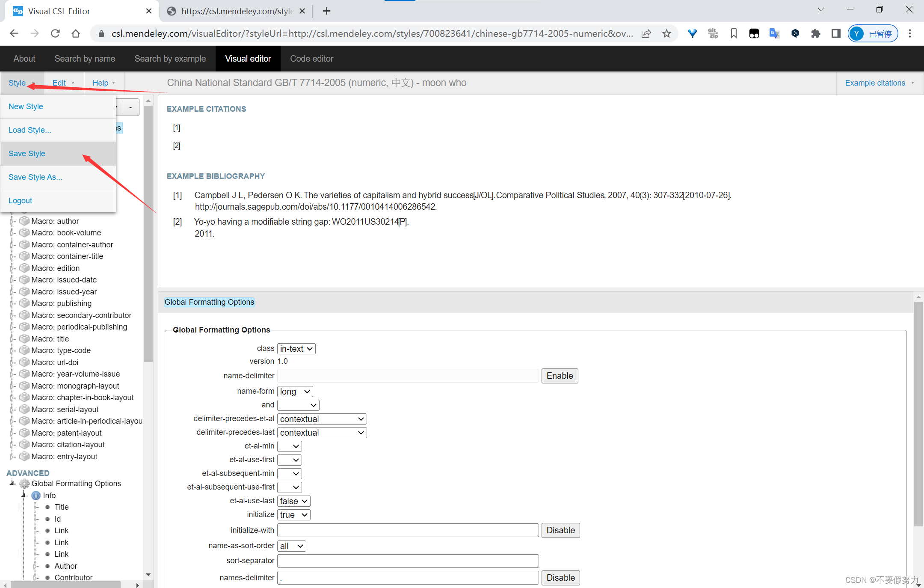The width and height of the screenshot is (924, 588).
Task: Open the Visual editor tab
Action: pos(249,59)
